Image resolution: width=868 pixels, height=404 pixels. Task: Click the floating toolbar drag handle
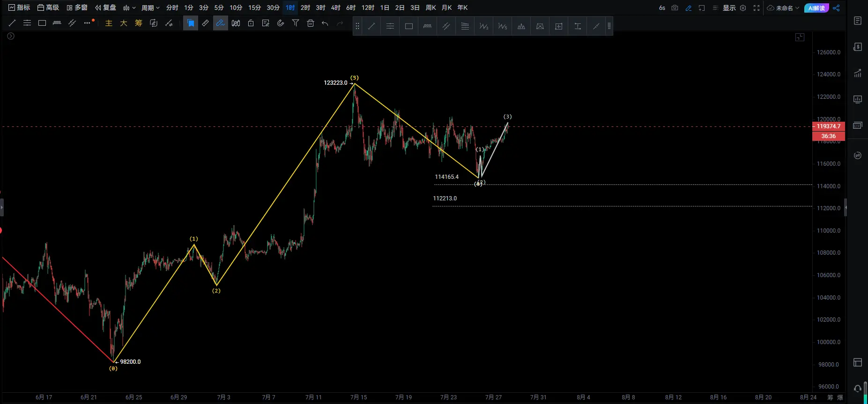(x=357, y=26)
